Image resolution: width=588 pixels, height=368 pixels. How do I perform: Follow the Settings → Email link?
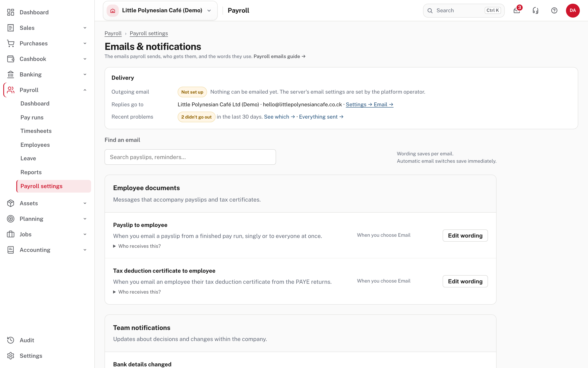[370, 104]
